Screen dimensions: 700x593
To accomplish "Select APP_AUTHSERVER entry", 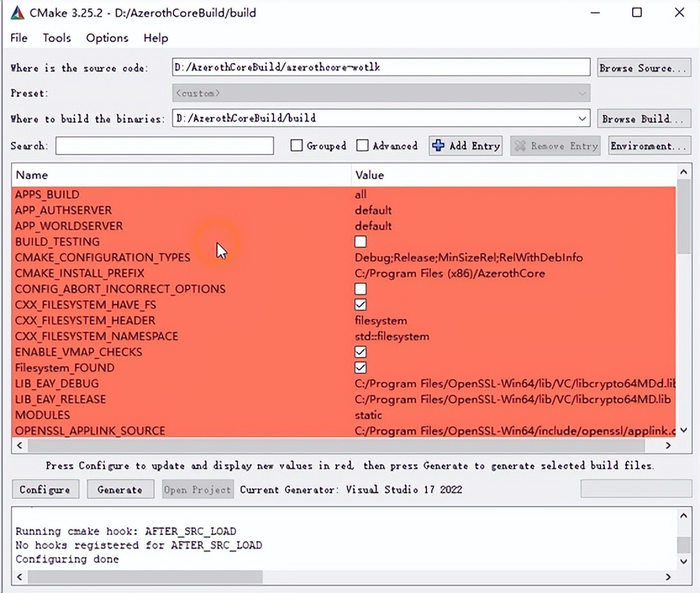I will 63,210.
